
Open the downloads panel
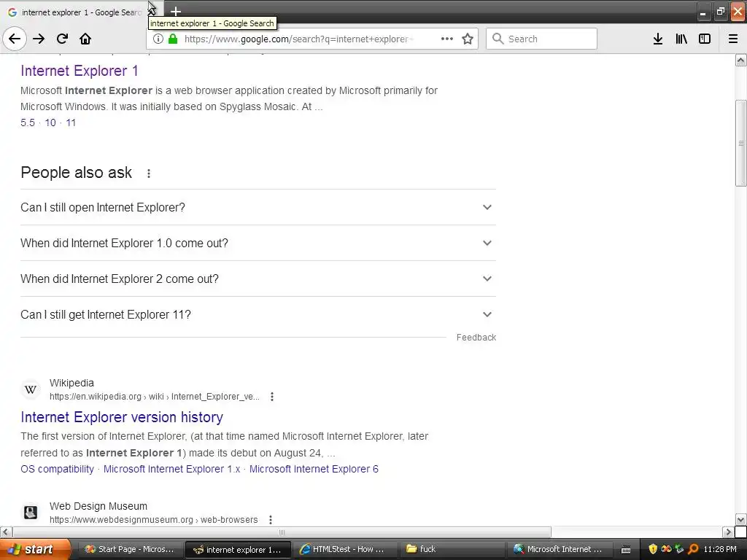tap(658, 39)
